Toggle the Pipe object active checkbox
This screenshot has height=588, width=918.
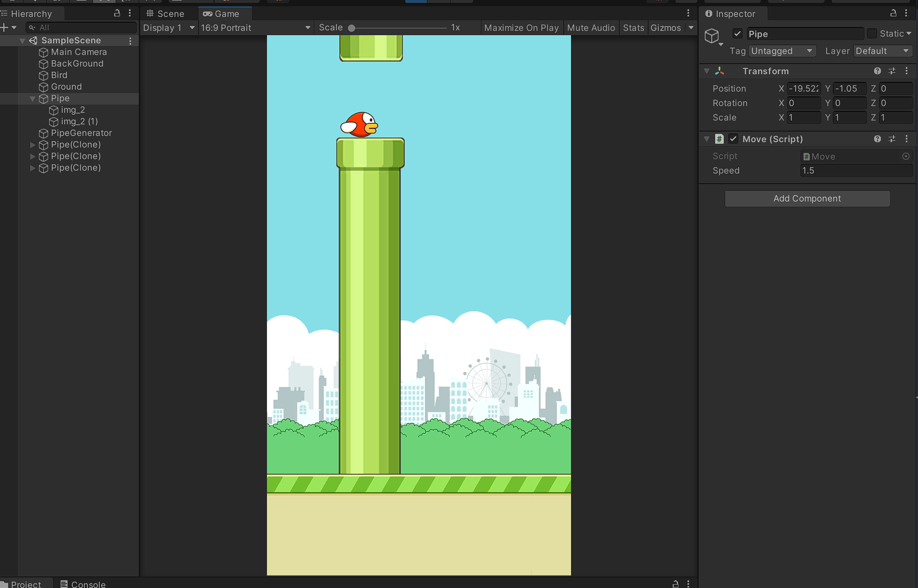737,34
